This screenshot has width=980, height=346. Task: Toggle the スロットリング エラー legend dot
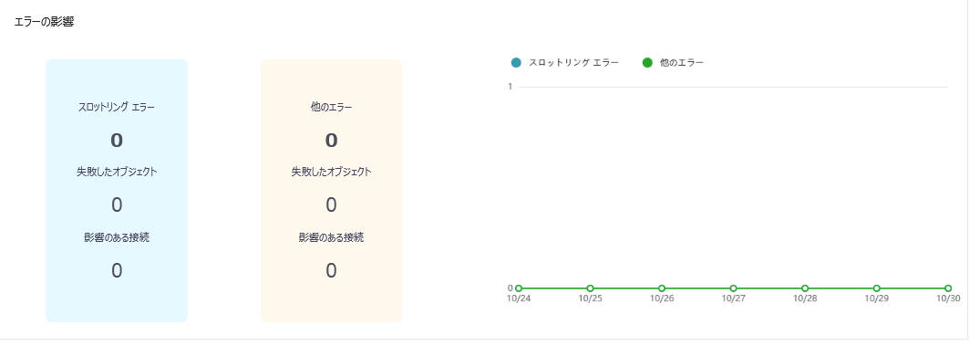pyautogui.click(x=516, y=63)
